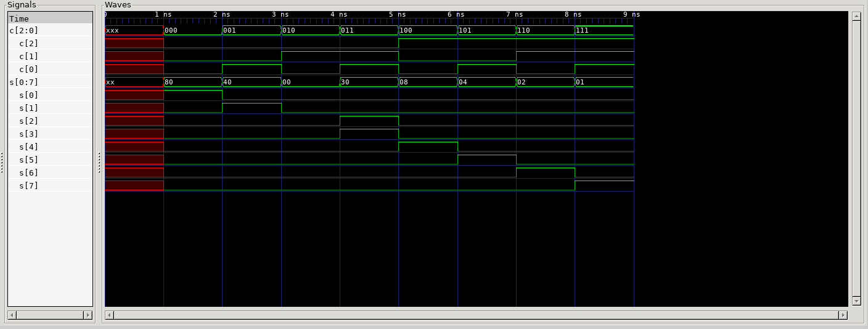Click the c[2:0] value 001 segment
This screenshot has width=868, height=329.
pos(252,30)
